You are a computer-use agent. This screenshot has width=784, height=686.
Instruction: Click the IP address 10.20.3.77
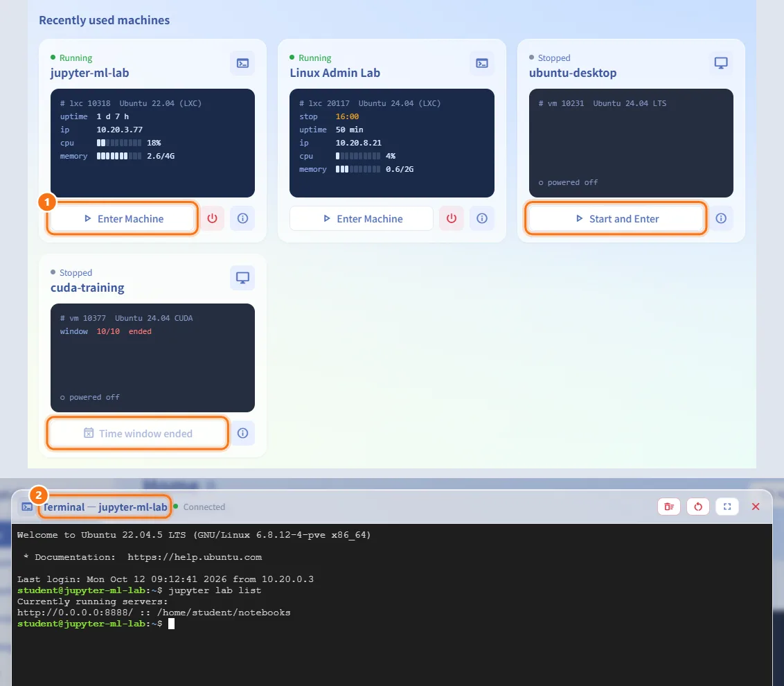coord(120,130)
